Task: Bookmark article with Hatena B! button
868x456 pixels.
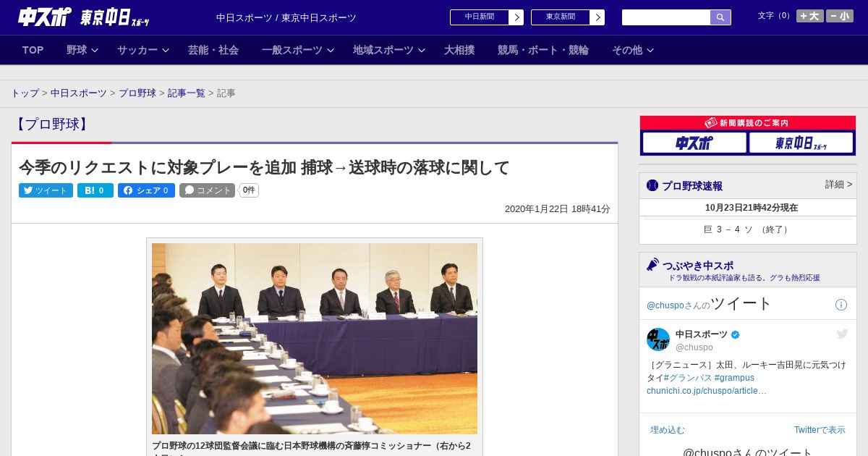Action: (95, 190)
